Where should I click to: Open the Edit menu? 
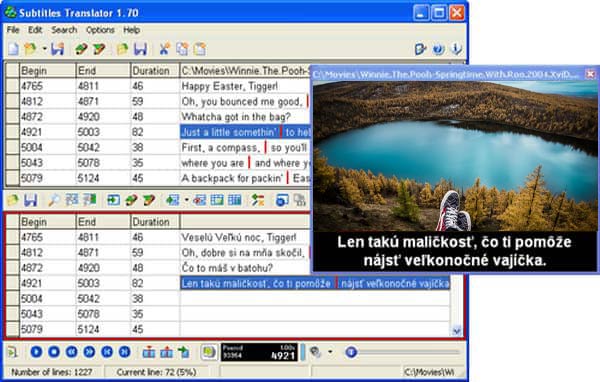click(x=35, y=30)
